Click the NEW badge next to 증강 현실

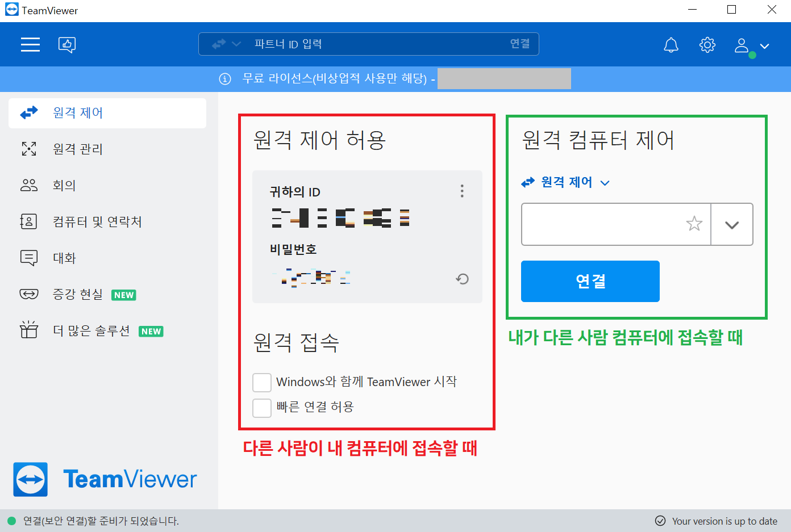(x=124, y=295)
